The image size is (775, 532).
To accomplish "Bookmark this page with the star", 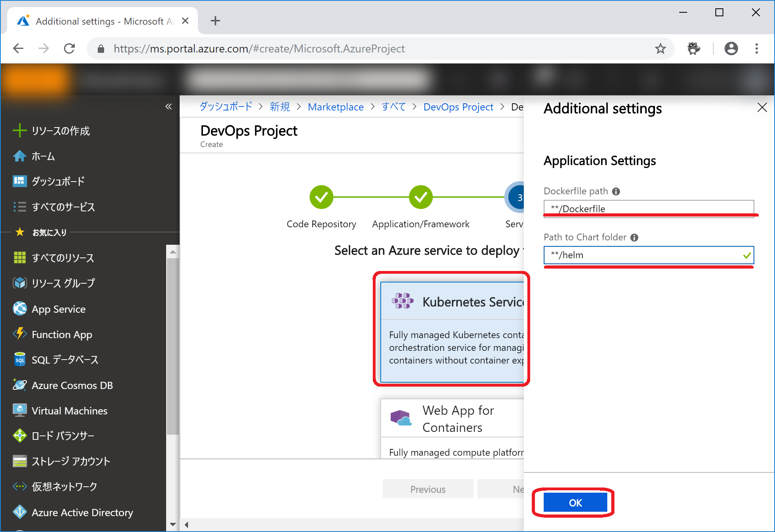I will pyautogui.click(x=661, y=48).
